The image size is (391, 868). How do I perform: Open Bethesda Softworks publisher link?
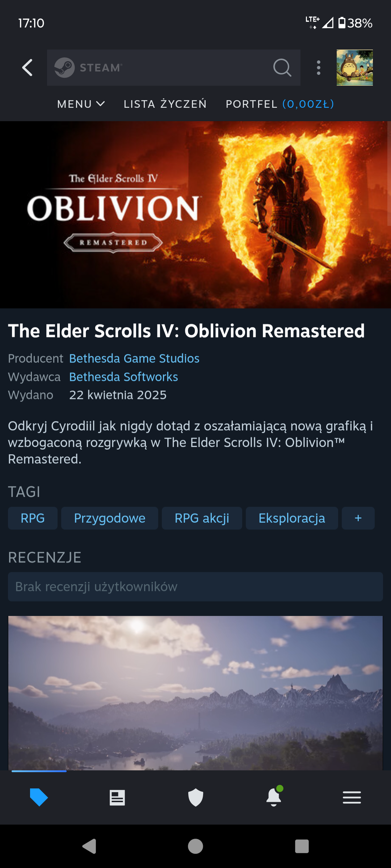pos(123,377)
